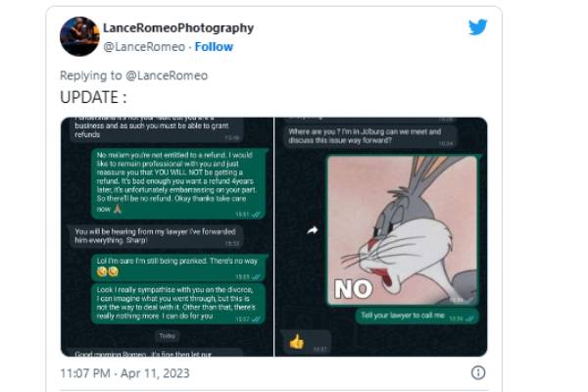The image size is (588, 392).
Task: Click the @LanceRomeo handle under the display name
Action: 144,46
